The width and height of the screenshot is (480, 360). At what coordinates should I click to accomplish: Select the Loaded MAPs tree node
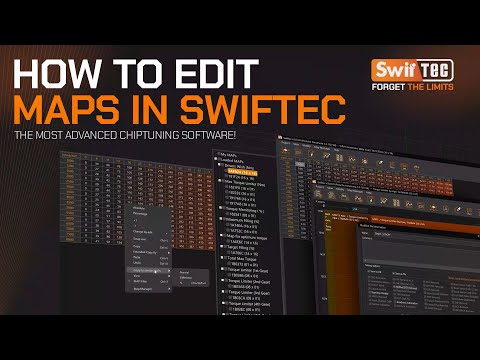coord(232,160)
